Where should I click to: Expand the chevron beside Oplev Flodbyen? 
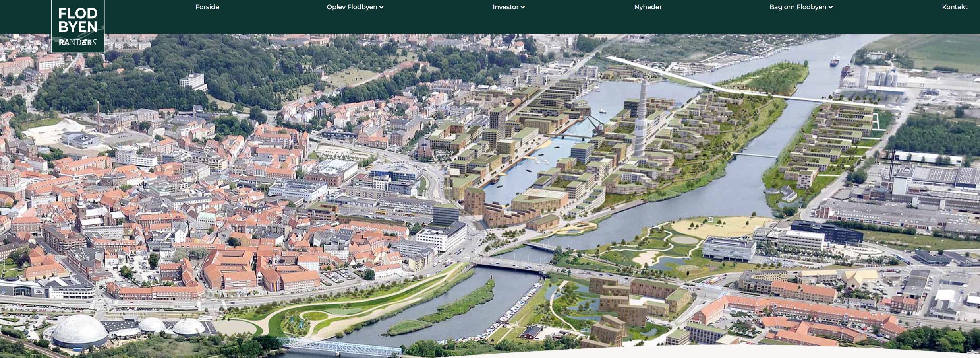point(381,7)
